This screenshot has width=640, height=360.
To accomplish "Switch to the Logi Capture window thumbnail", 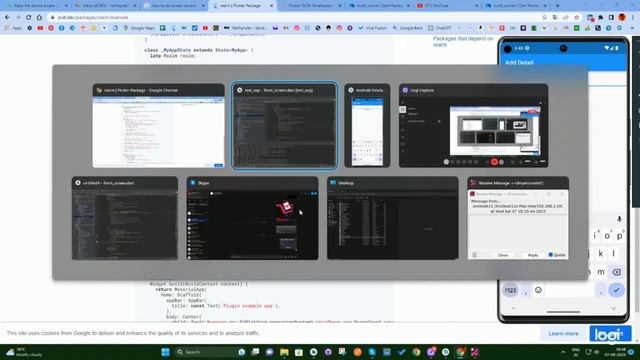I will click(x=473, y=126).
